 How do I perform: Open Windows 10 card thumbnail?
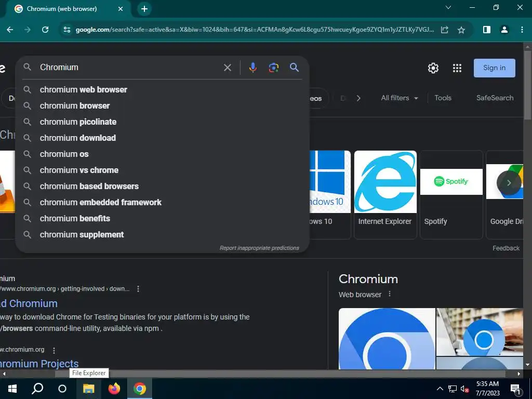coord(330,182)
